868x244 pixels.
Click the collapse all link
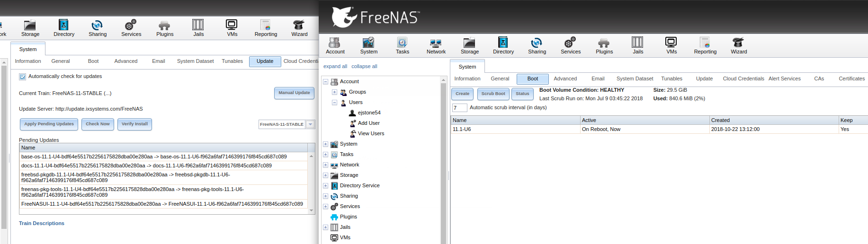click(x=364, y=67)
